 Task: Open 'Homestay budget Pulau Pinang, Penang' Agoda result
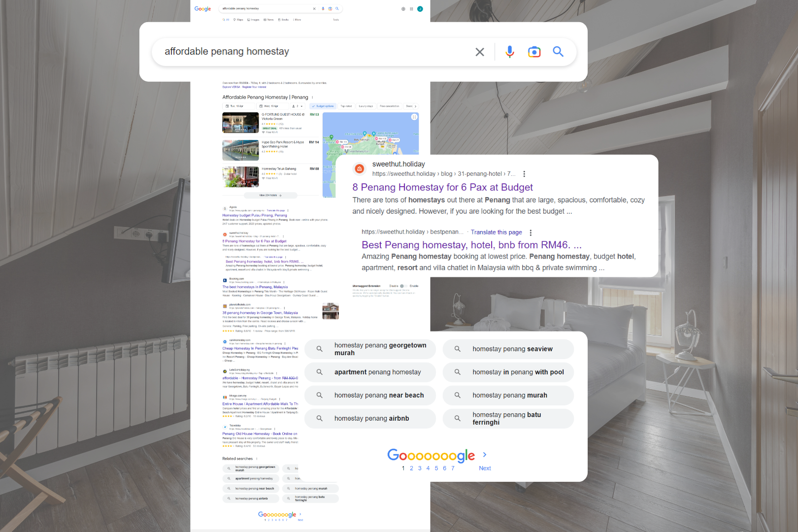[255, 215]
